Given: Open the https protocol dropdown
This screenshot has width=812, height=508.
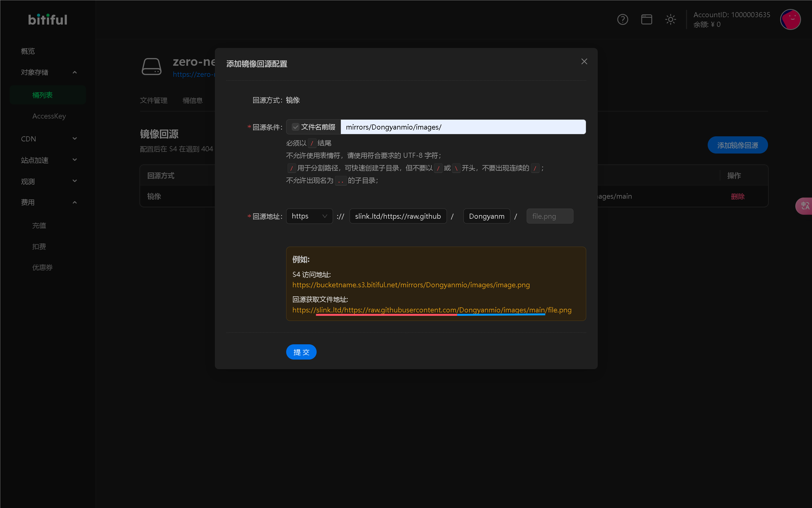Looking at the screenshot, I should pyautogui.click(x=309, y=216).
